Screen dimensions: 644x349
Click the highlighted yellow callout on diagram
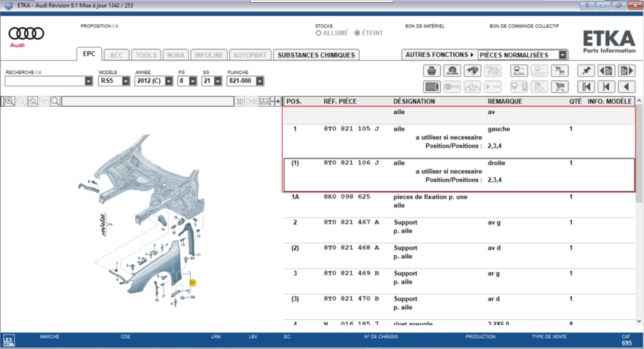click(x=192, y=283)
